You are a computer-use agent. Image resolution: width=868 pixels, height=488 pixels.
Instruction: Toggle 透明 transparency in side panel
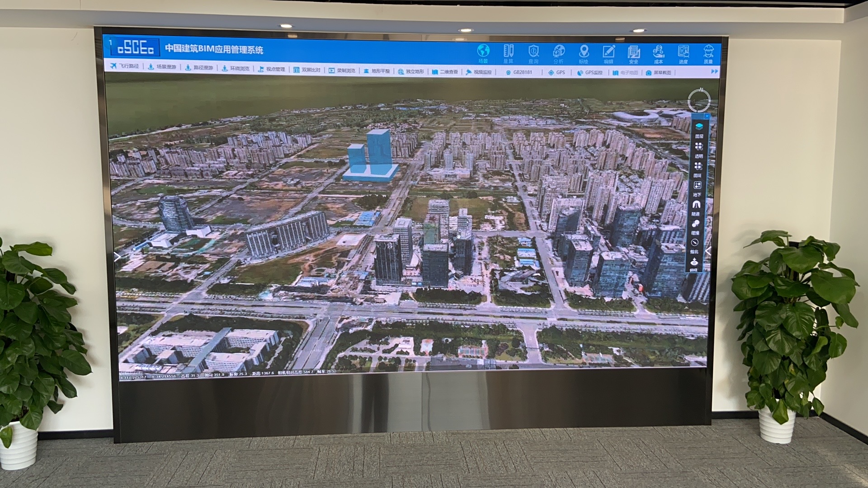pos(698,147)
